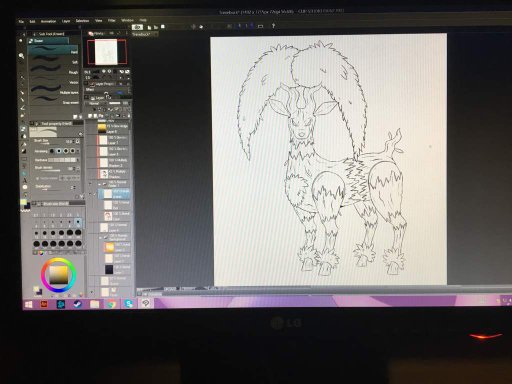Click the Save icon in command bar
Image resolution: width=512 pixels, height=384 pixels.
tap(163, 27)
